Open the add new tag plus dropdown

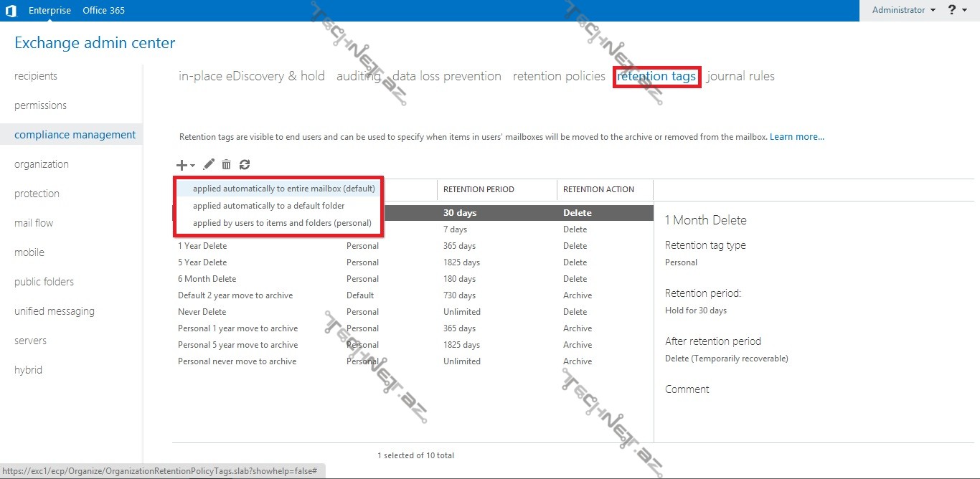(x=185, y=165)
